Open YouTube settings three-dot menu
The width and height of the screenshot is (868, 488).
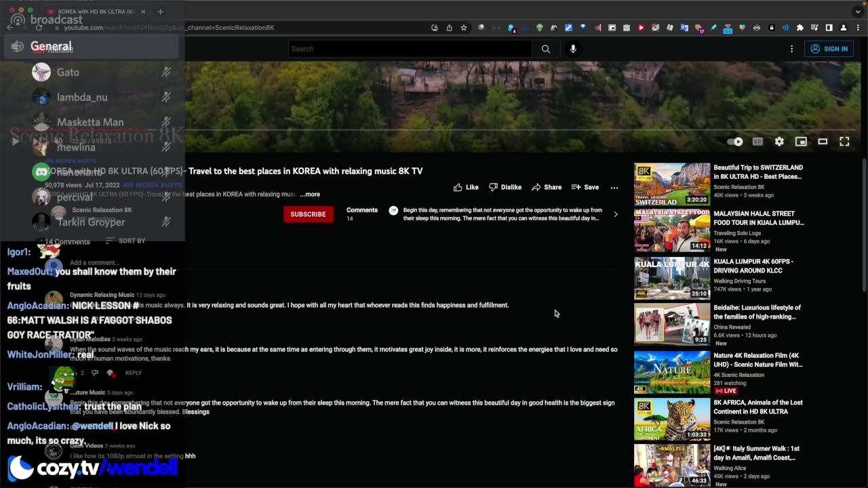point(791,49)
